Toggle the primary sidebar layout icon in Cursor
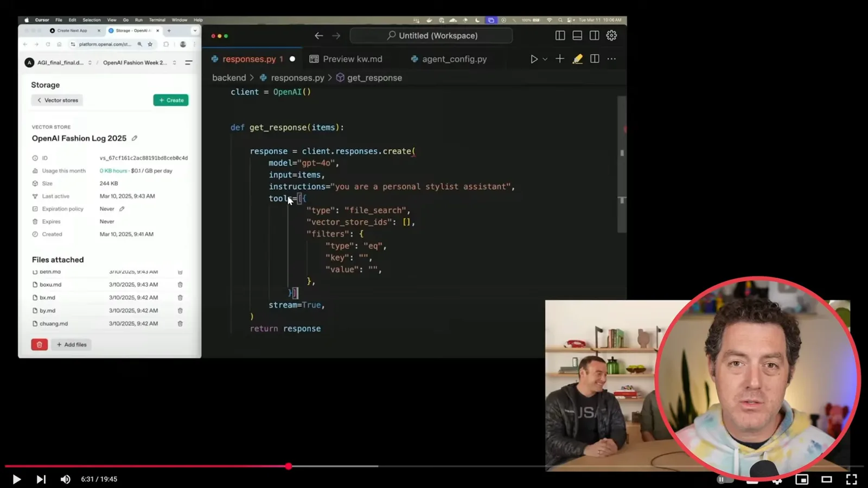The height and width of the screenshot is (488, 868). 560,36
